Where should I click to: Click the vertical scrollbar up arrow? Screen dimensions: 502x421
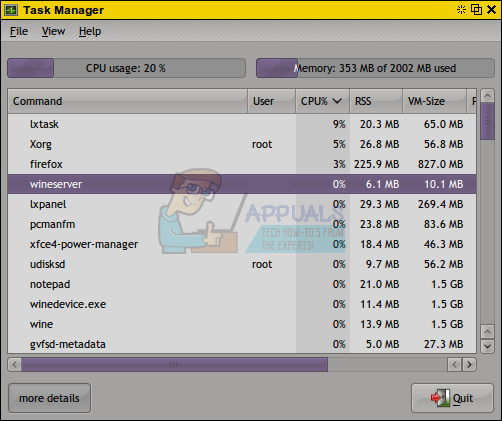487,96
